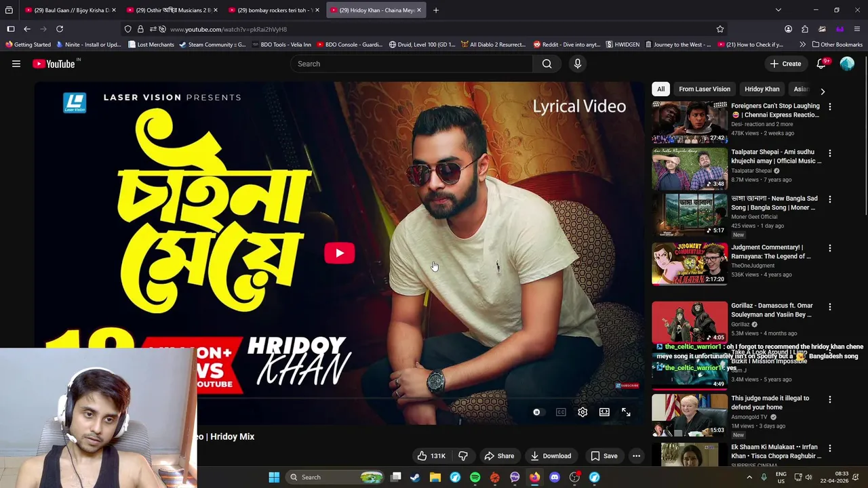868x488 pixels.
Task: Select the Hridoy Khan filter chip
Action: [762, 89]
